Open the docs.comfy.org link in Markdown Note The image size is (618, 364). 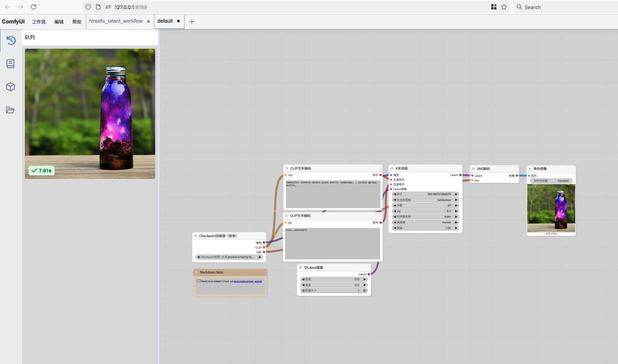click(248, 281)
